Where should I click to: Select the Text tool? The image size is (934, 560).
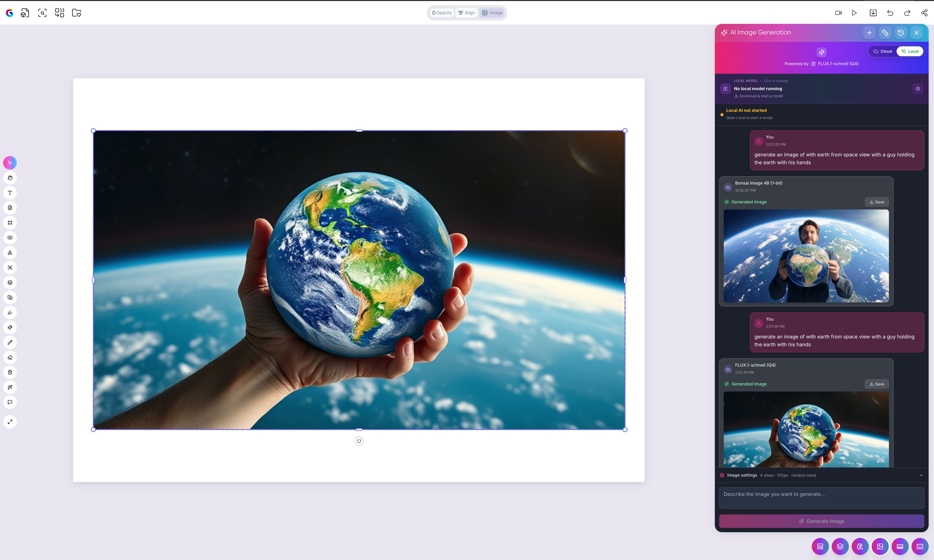coord(10,193)
